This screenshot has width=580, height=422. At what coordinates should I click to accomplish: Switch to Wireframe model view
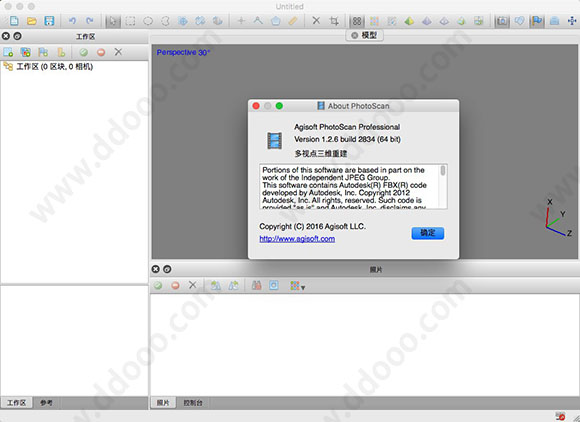tap(444, 21)
